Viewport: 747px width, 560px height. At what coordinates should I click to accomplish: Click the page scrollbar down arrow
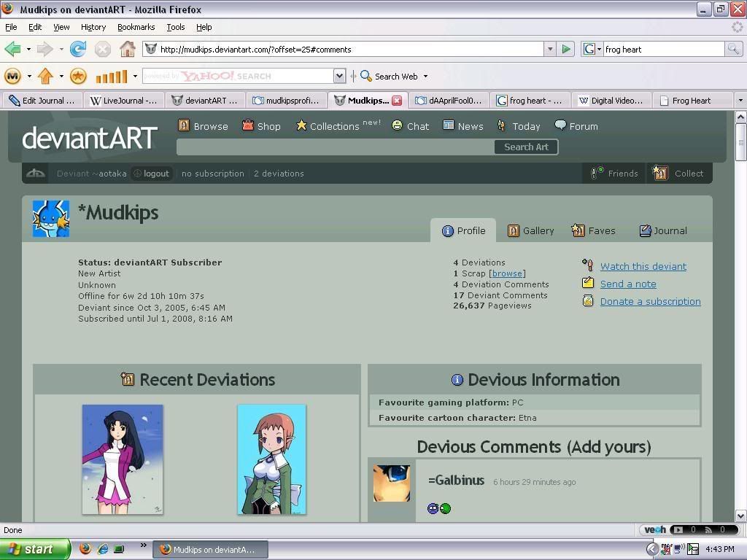pos(741,516)
